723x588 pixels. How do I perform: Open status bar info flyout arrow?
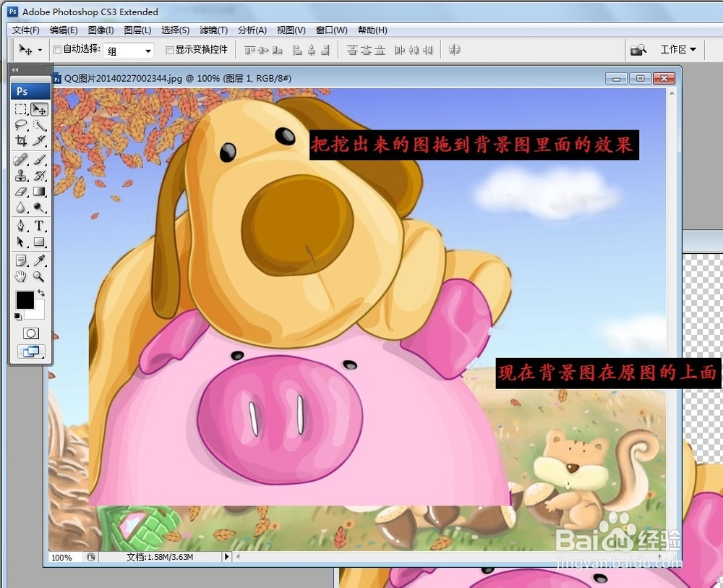click(226, 557)
